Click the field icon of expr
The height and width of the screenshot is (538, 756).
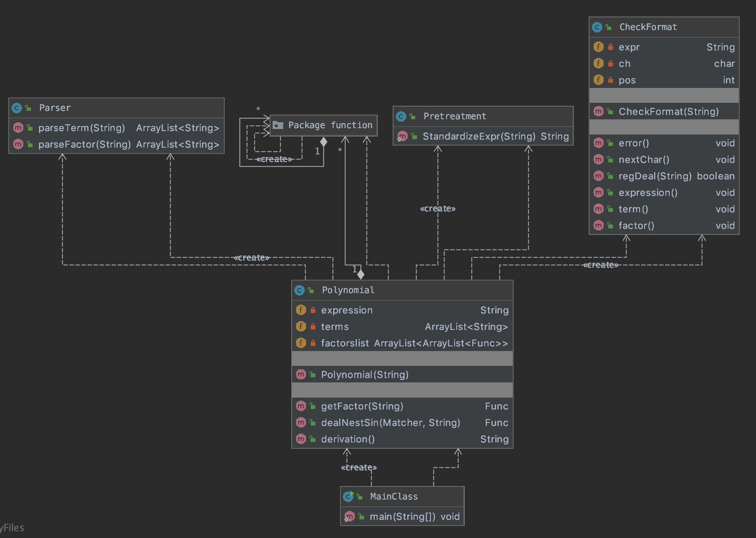coord(598,47)
